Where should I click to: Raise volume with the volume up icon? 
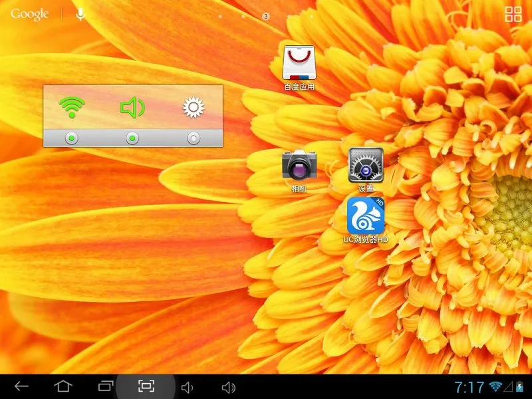point(228,387)
